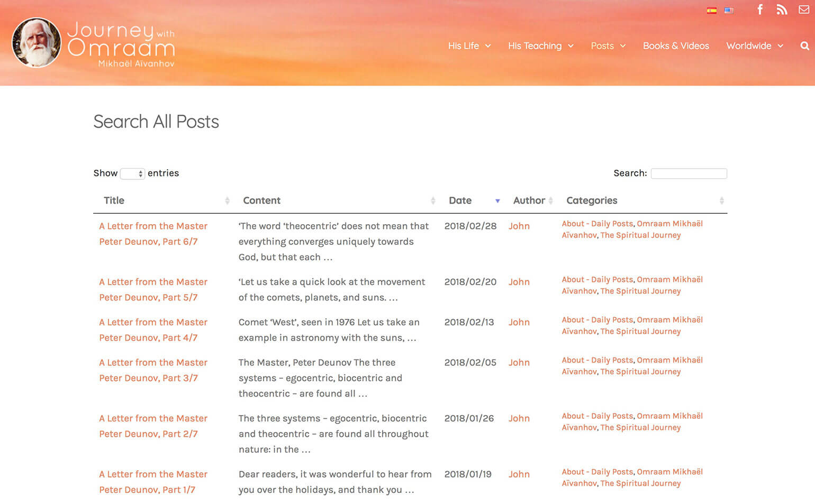Toggle sorting on the Categories column
This screenshot has width=815, height=504.
point(721,201)
